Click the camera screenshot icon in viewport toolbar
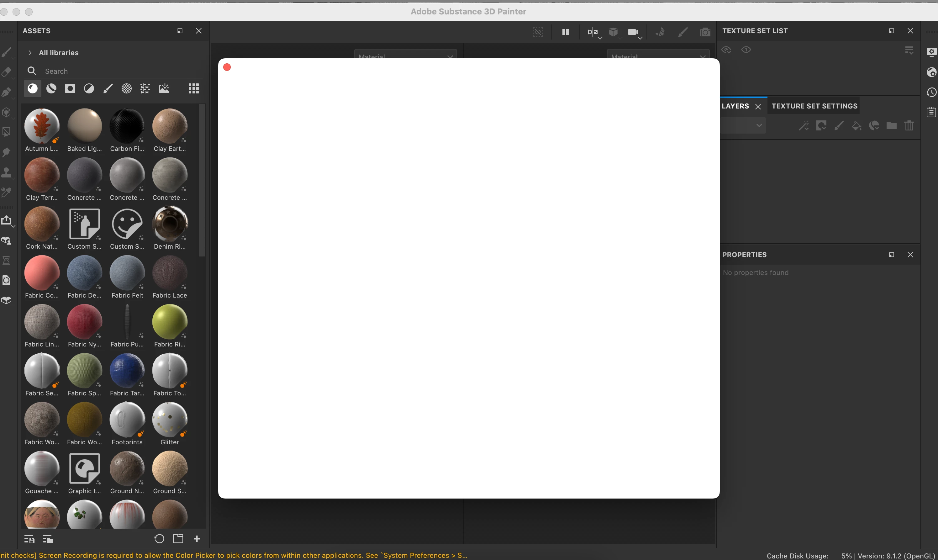The width and height of the screenshot is (938, 560). coord(705,32)
